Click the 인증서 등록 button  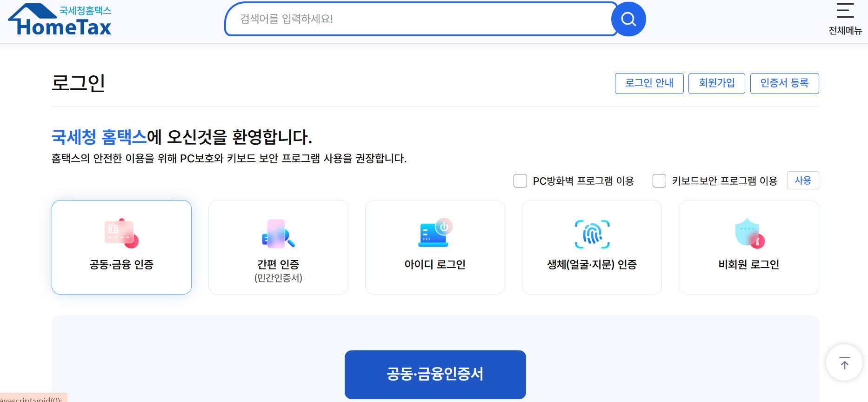point(785,83)
